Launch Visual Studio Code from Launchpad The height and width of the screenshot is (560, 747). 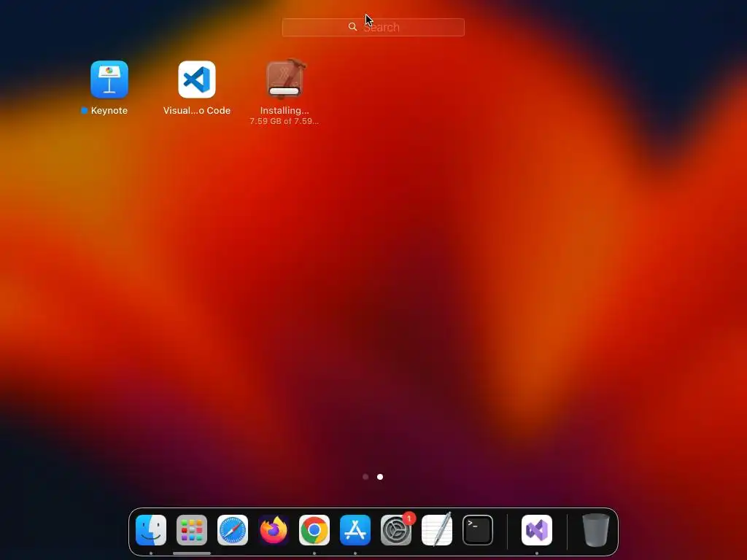click(197, 79)
